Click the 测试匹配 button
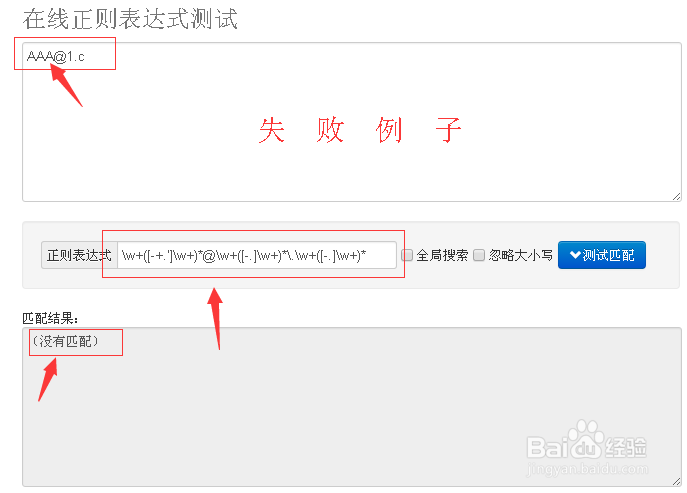687x493 pixels. (x=602, y=255)
